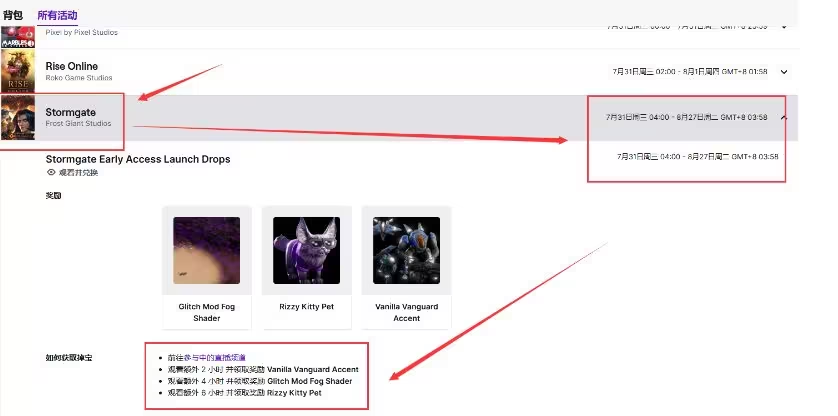Click the Stormgate header row date range
Image resolution: width=838 pixels, height=416 pixels.
pos(687,117)
